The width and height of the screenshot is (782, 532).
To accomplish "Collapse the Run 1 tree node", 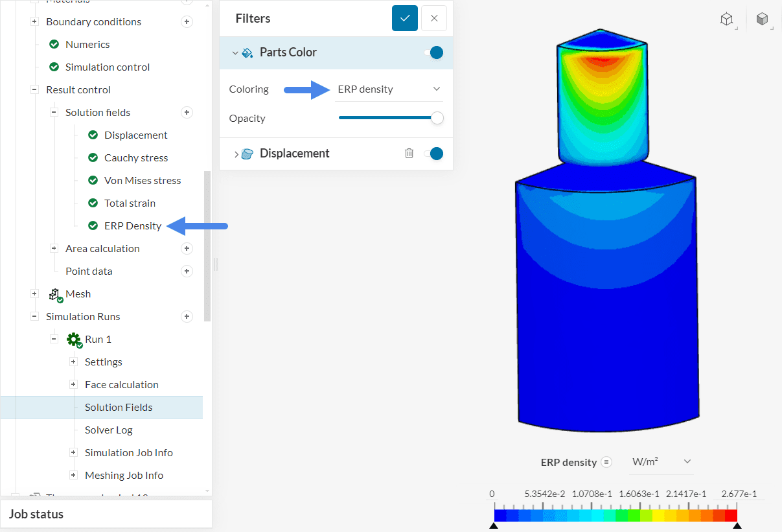I will (54, 339).
